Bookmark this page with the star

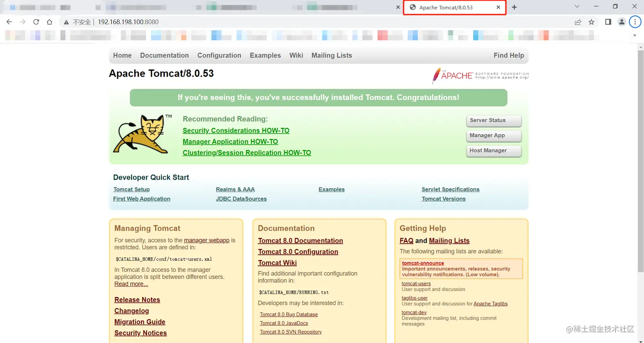tap(591, 22)
